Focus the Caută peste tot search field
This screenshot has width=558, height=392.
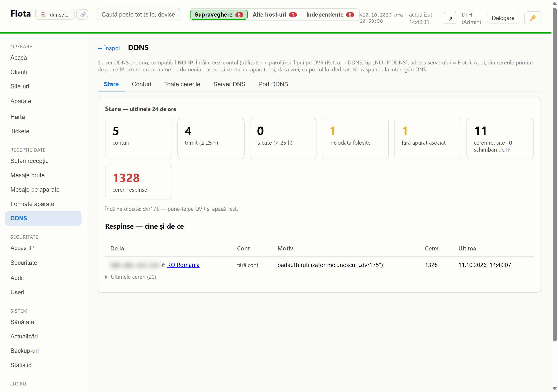(x=138, y=15)
